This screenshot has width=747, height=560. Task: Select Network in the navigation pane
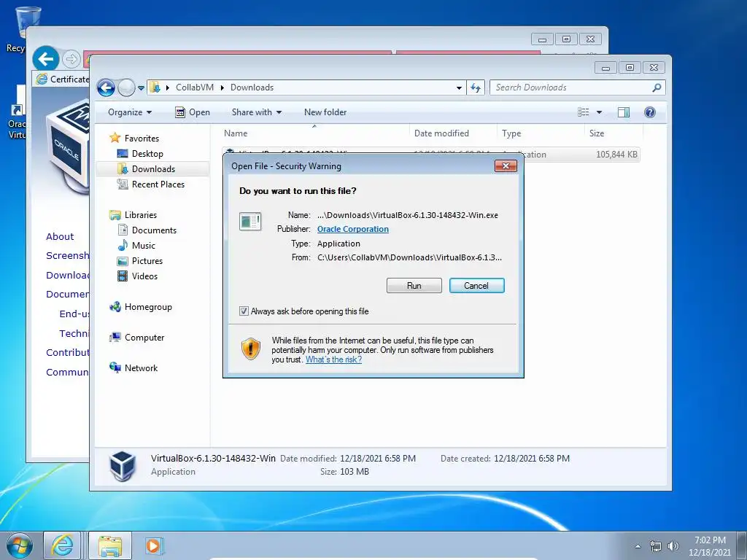tap(141, 368)
